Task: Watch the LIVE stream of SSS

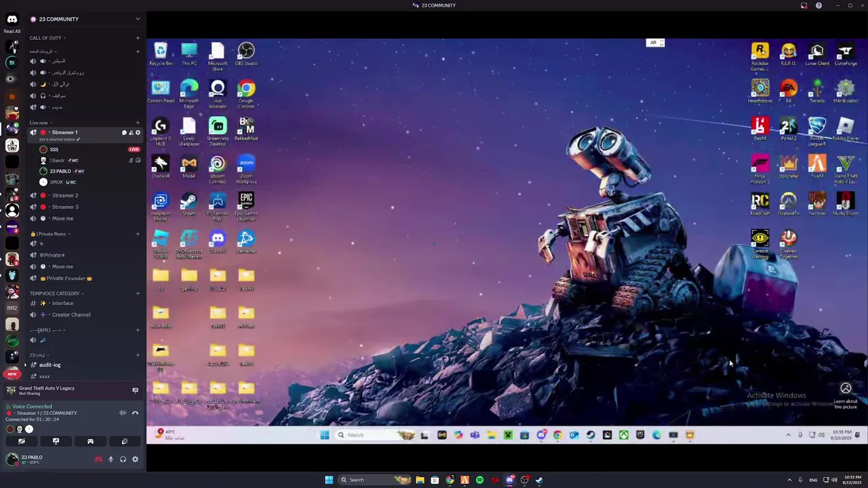Action: coord(134,149)
